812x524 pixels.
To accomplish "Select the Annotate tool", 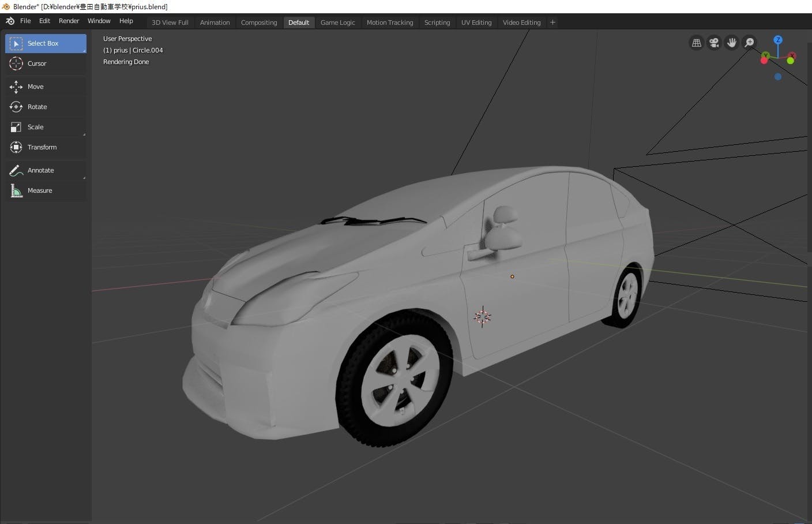I will [40, 170].
